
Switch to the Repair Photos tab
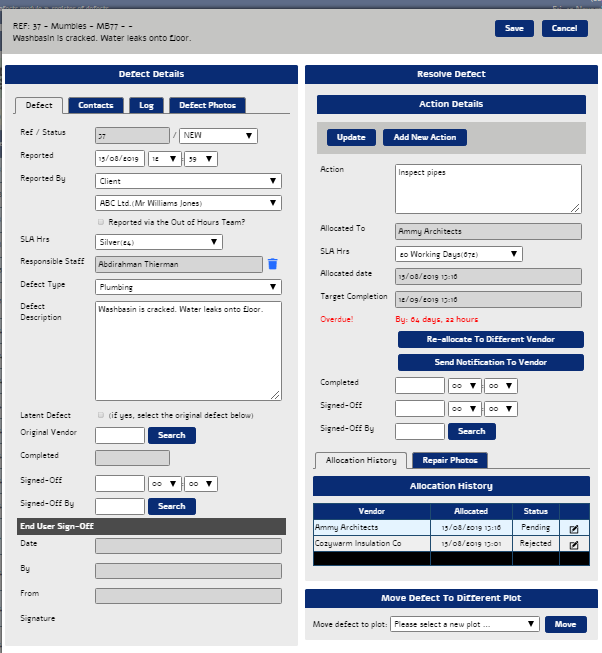coord(448,460)
